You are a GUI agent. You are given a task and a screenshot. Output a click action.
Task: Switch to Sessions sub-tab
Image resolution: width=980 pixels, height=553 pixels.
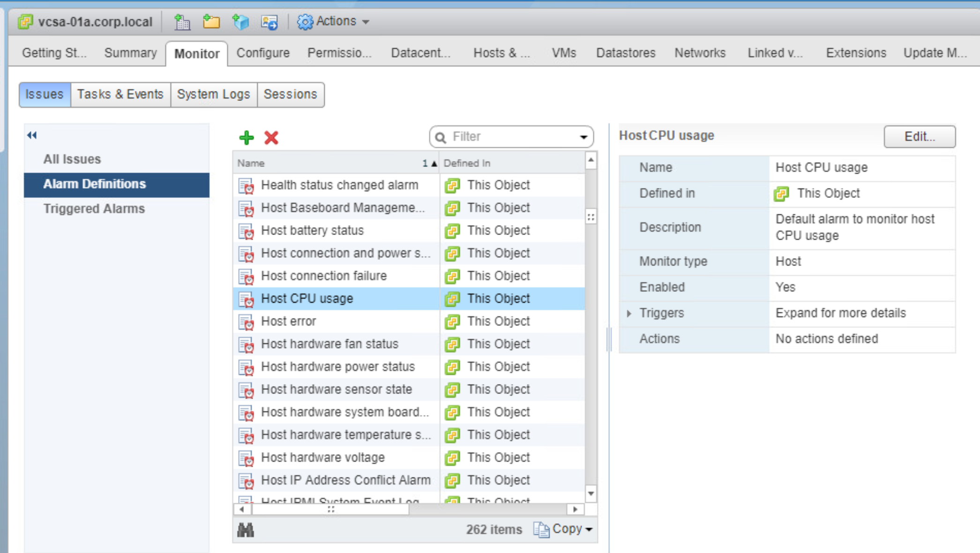point(291,94)
